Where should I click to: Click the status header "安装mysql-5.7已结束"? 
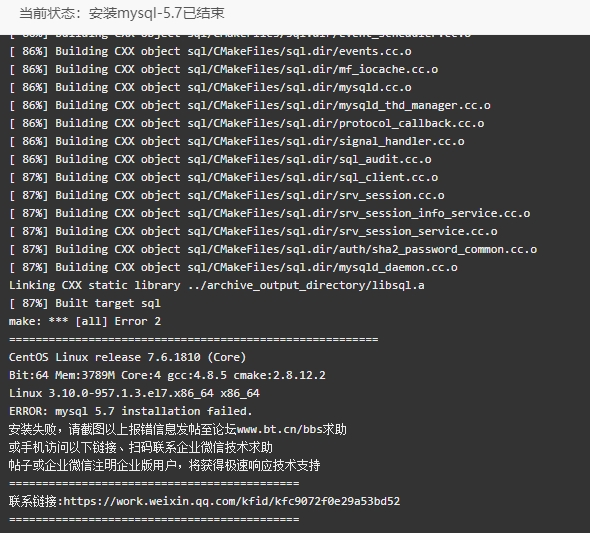(157, 14)
